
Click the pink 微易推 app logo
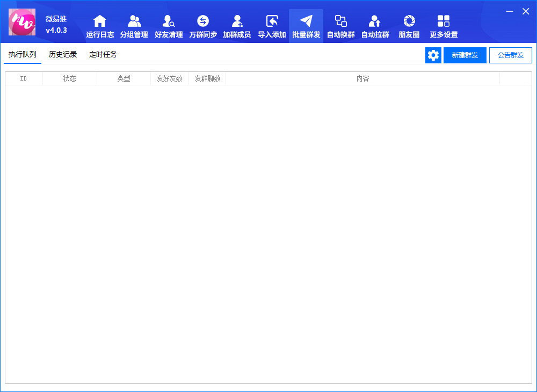tap(23, 22)
